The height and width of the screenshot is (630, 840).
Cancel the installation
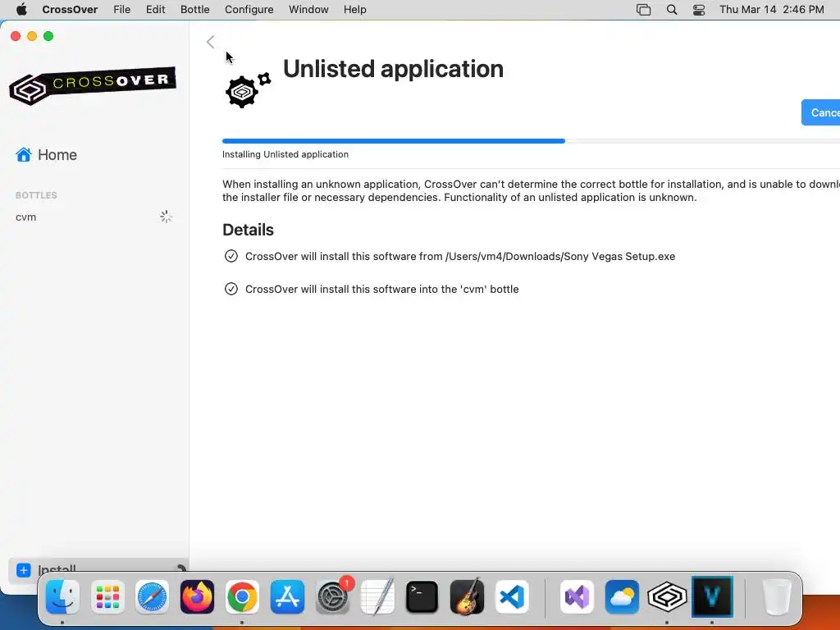tap(820, 112)
